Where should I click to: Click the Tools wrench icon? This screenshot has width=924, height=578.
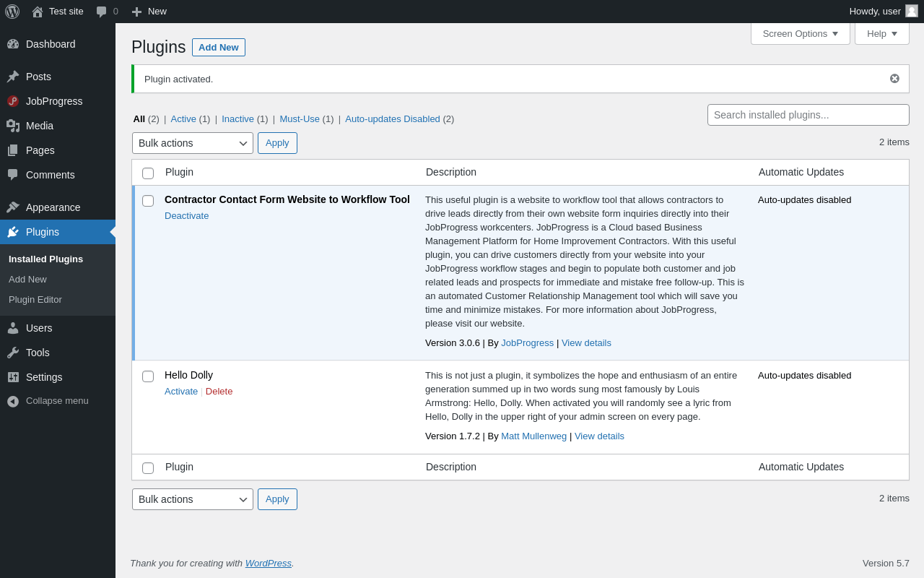(13, 353)
